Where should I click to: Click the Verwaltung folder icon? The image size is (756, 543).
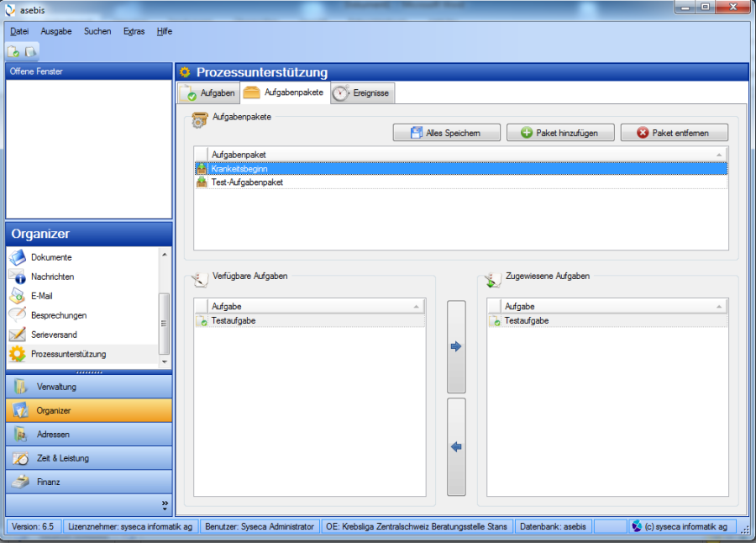coord(20,387)
